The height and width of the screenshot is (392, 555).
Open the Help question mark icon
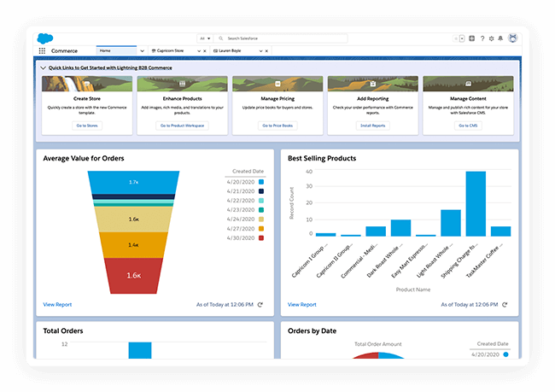(482, 38)
